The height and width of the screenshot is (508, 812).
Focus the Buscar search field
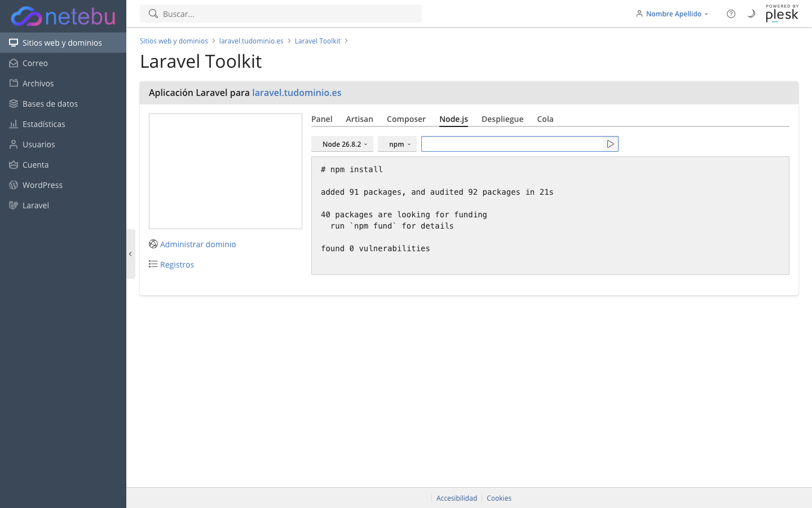click(x=281, y=14)
